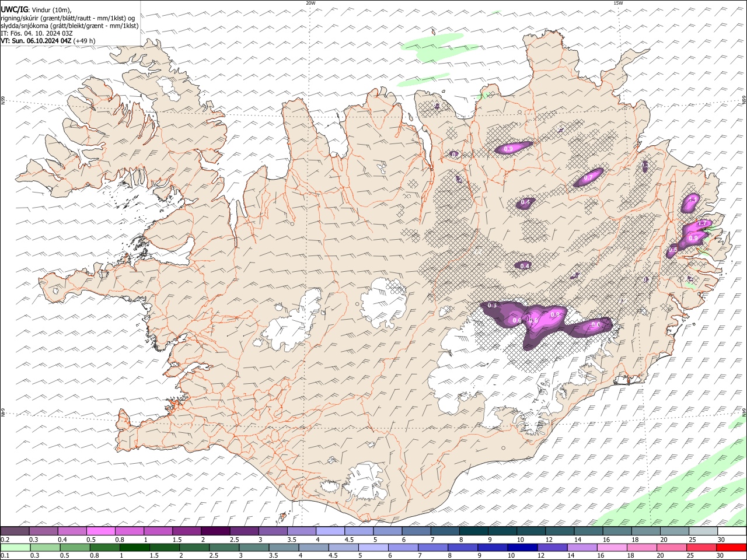The width and height of the screenshot is (747, 560).
Task: Select the 18 gray-teal swatch in upper legend
Action: click(645, 531)
